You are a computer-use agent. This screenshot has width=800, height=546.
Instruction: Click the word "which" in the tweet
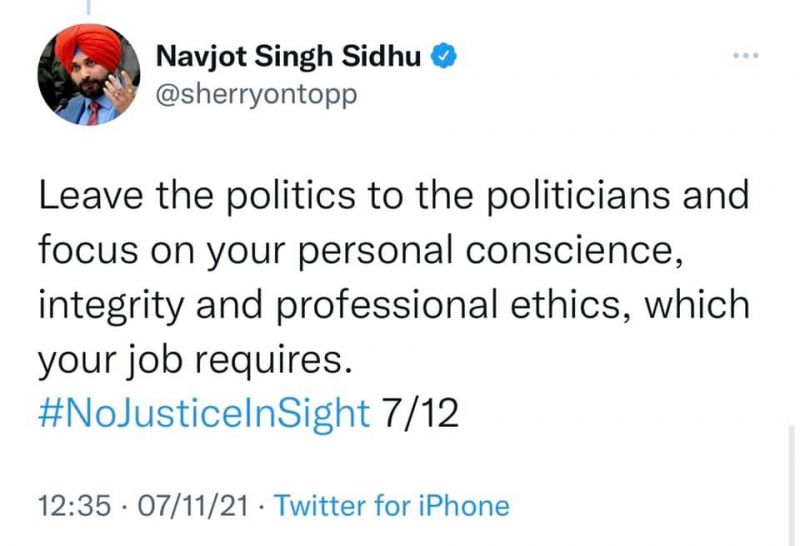pos(697,304)
